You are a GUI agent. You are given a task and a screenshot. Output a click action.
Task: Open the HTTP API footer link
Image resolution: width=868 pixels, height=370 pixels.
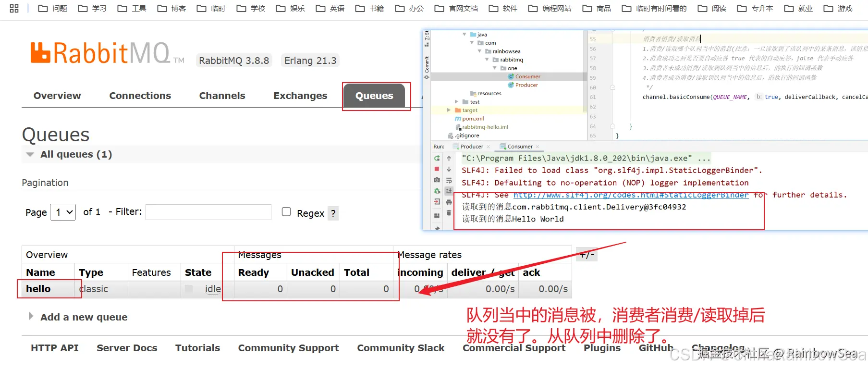(x=55, y=348)
